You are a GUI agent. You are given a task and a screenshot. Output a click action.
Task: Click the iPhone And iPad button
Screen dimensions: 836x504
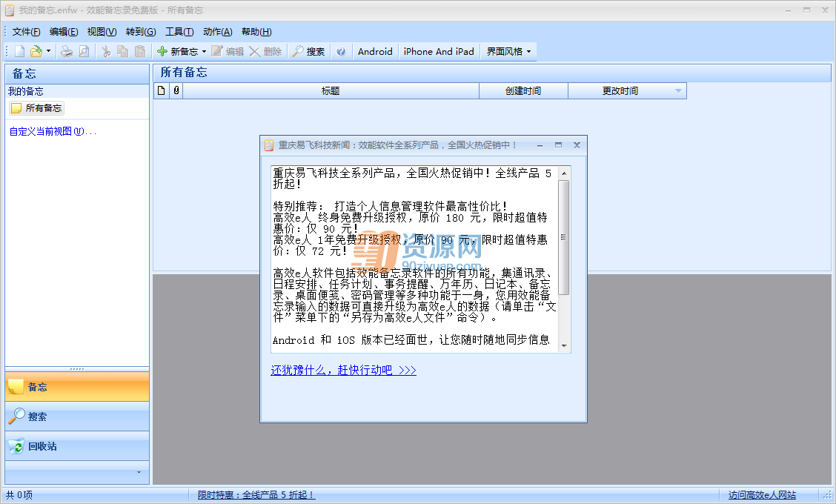(439, 51)
